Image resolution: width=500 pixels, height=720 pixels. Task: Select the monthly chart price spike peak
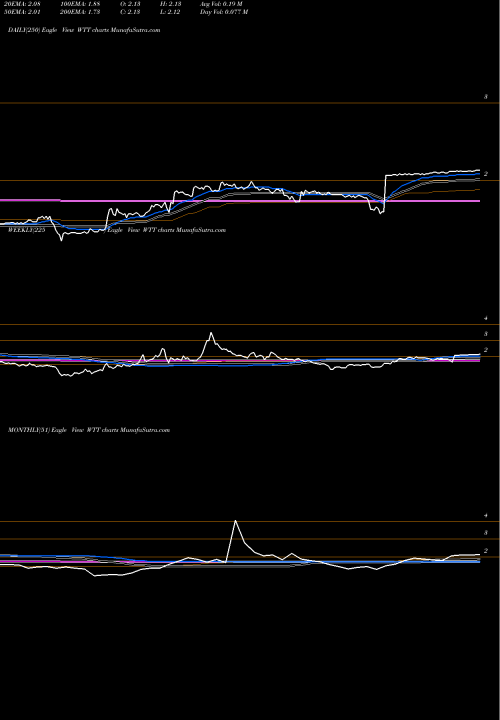tap(236, 521)
